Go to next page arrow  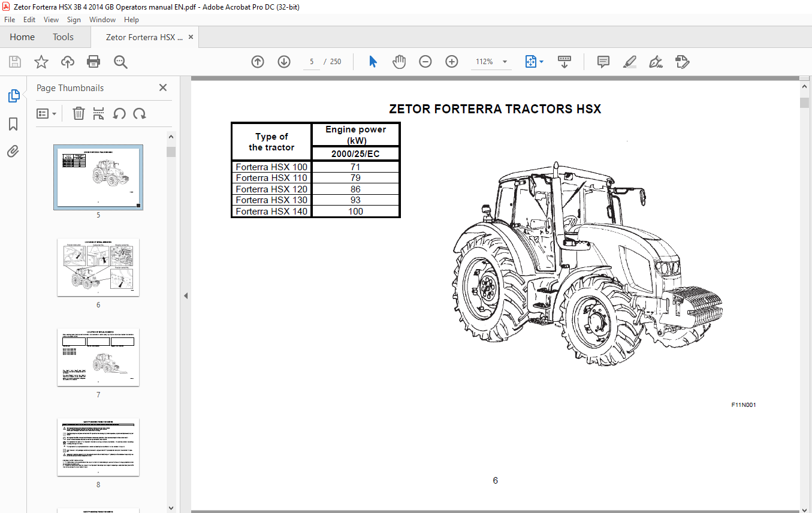[x=284, y=62]
